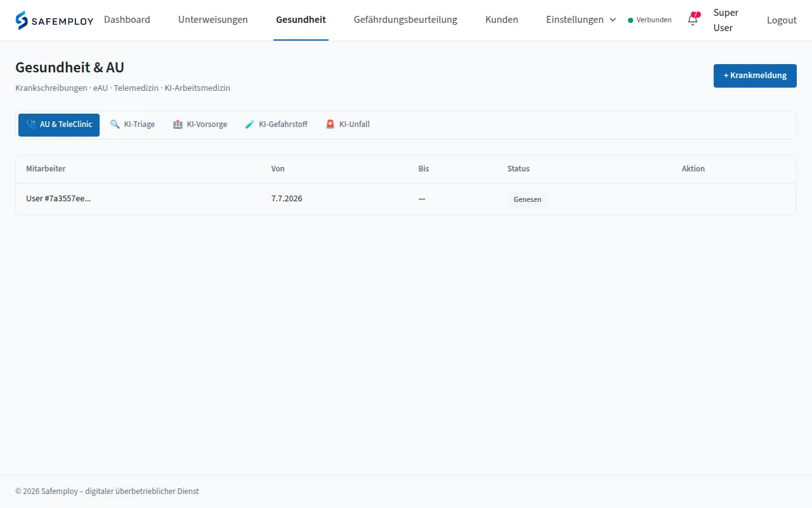Select the Gesundheit nav item

[301, 20]
